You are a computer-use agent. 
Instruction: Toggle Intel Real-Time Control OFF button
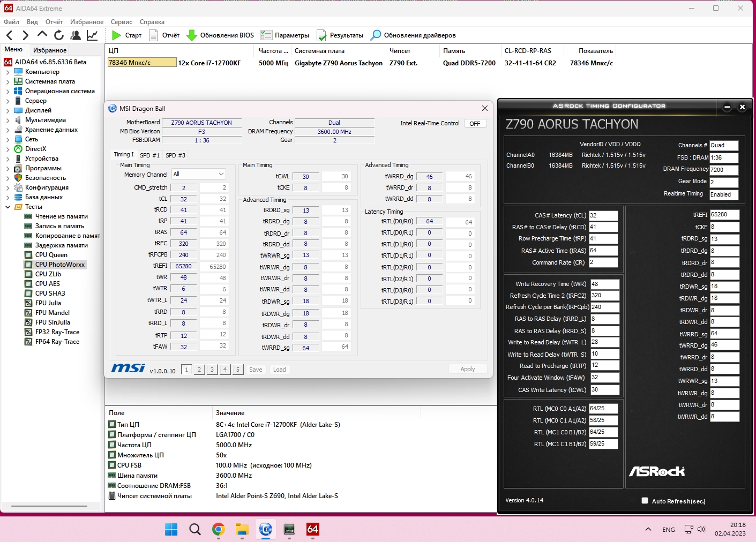coord(475,124)
